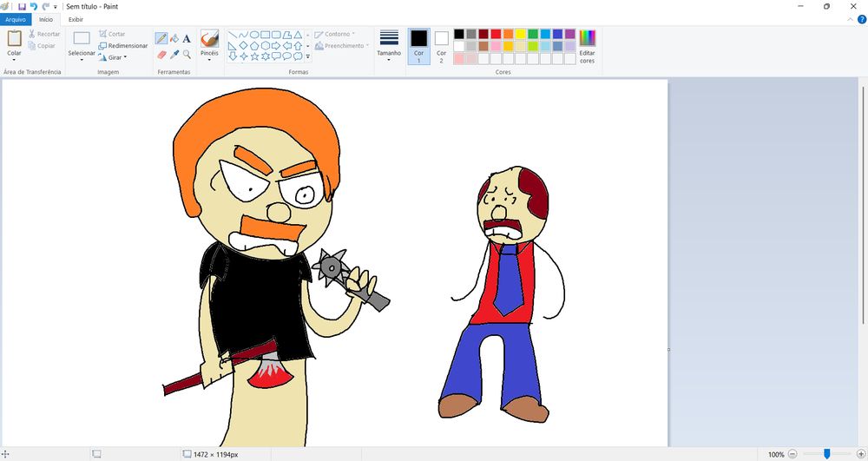Click the Redimensionar button
The width and height of the screenshot is (868, 461).
(123, 46)
